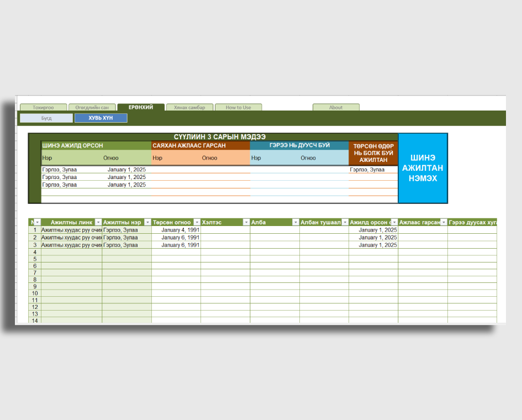Go to the About tab
The image size is (522, 420).
point(336,108)
